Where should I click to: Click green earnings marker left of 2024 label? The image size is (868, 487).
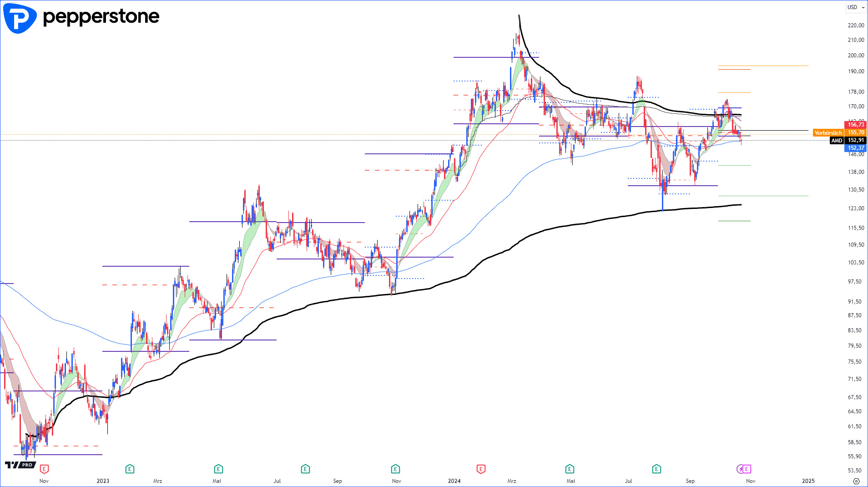point(395,469)
